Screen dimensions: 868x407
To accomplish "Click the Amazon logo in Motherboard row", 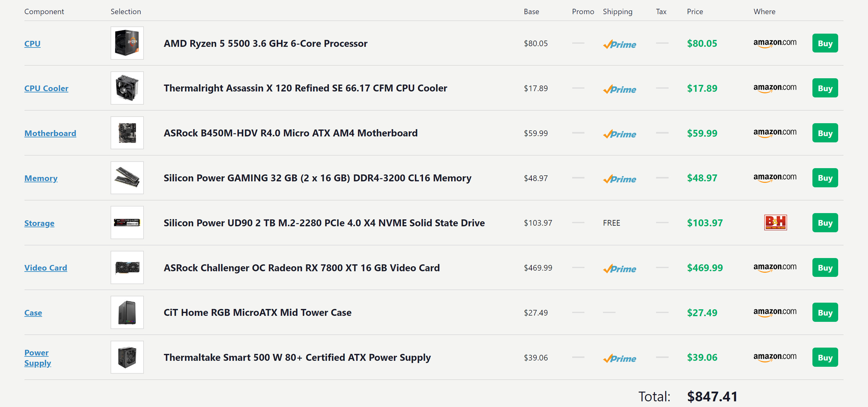I will pyautogui.click(x=775, y=133).
